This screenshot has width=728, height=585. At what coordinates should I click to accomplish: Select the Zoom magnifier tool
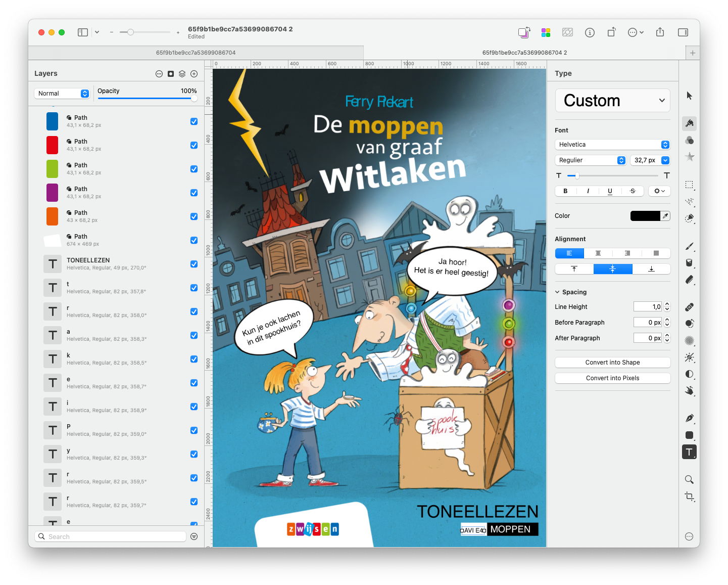(x=689, y=479)
